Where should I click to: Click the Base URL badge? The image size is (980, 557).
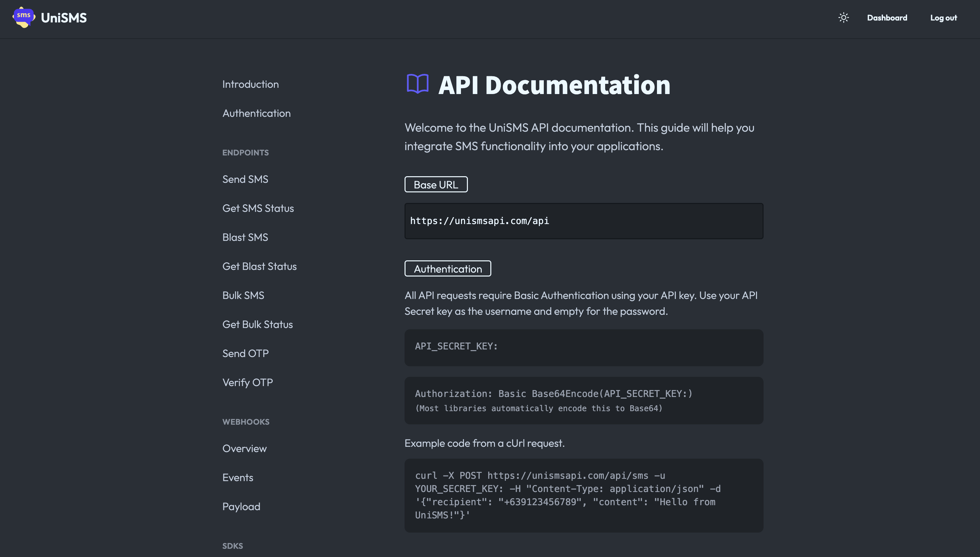(x=436, y=184)
